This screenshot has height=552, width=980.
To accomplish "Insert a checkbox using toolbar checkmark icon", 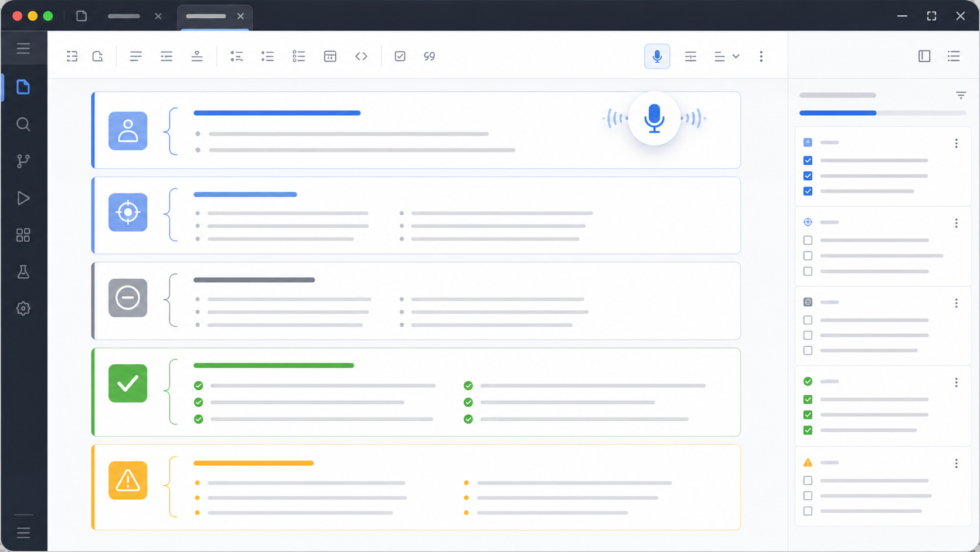I will [400, 56].
